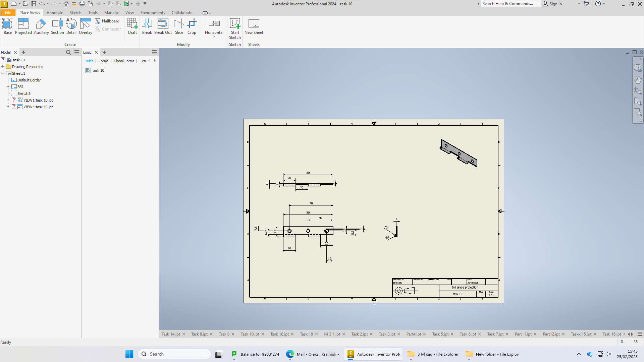Open the Tools ribbon tab
Image resolution: width=644 pixels, height=362 pixels.
click(x=93, y=13)
